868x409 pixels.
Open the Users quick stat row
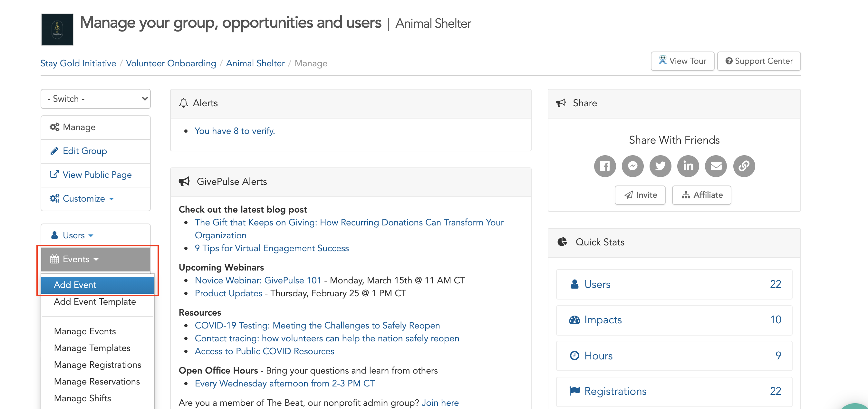point(674,284)
